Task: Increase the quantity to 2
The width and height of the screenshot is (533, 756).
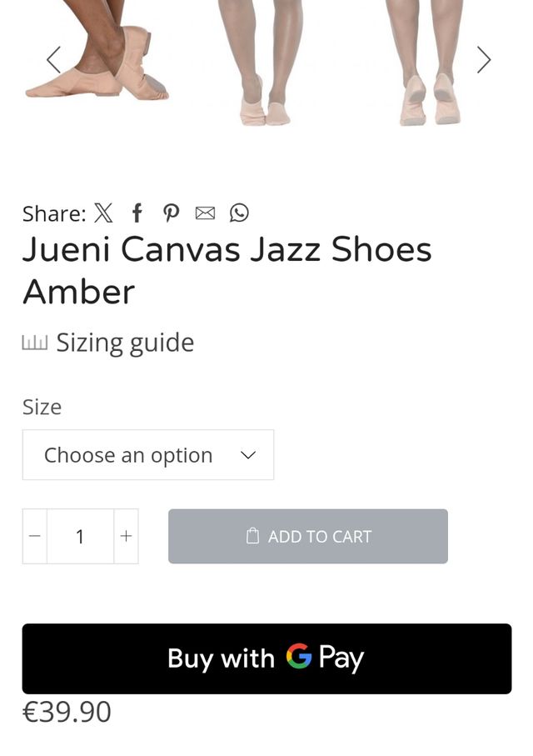Action: click(126, 536)
